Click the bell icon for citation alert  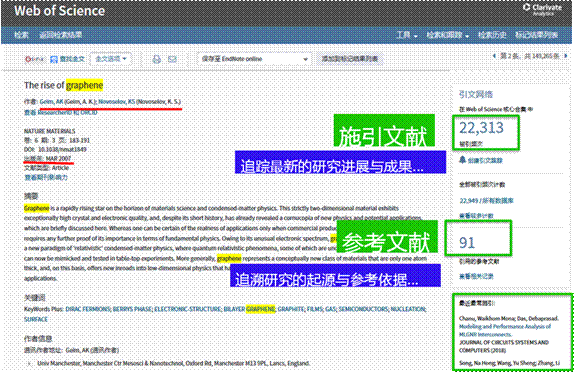(463, 160)
